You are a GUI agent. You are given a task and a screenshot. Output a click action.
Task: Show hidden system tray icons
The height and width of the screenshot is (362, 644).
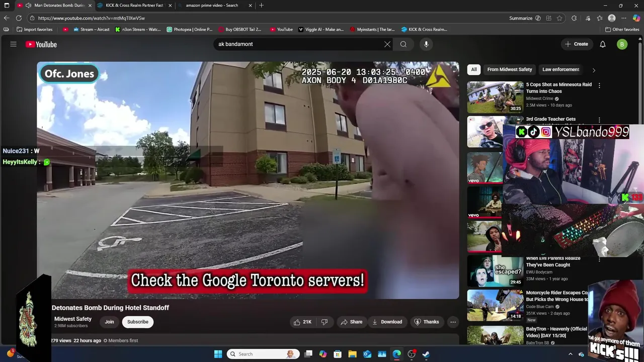(x=571, y=354)
